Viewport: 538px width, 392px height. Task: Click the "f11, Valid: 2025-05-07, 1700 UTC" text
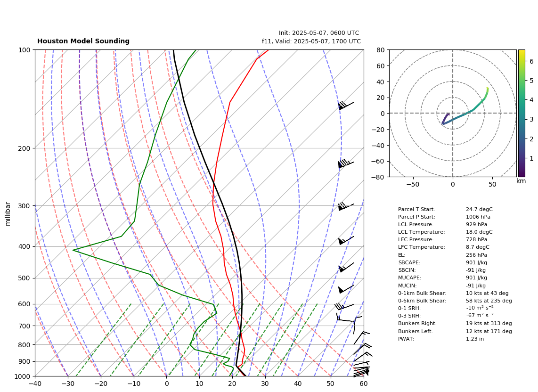[x=311, y=41]
